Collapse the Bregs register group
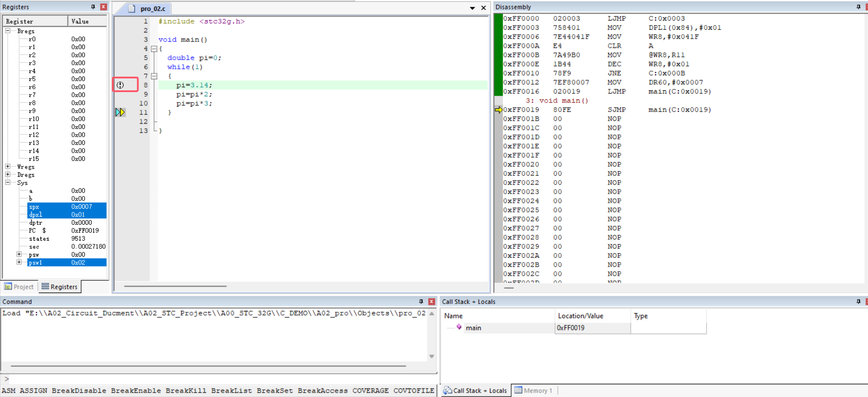 point(8,31)
